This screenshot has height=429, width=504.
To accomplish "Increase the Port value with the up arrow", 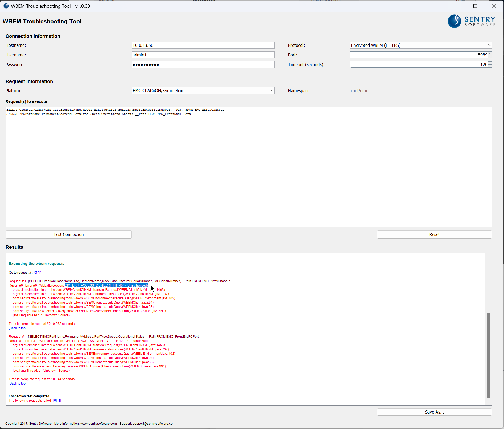I will pos(490,53).
